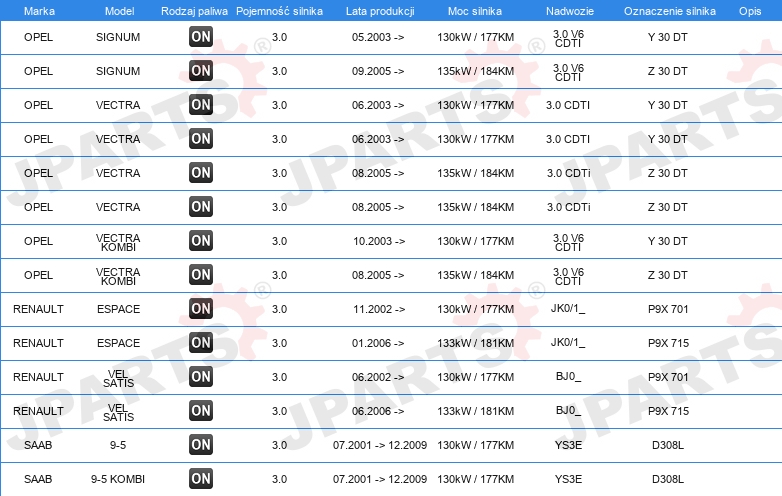Click 'Y 30 DT' in Vectra Kombi 10.2003 row
Viewport: 782px width, 496px height.
click(668, 241)
